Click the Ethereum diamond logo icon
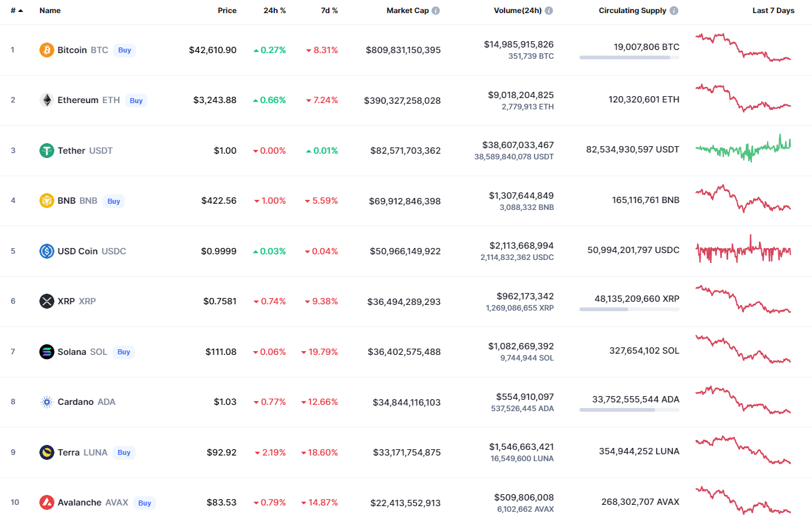The height and width of the screenshot is (523, 812). pyautogui.click(x=47, y=100)
